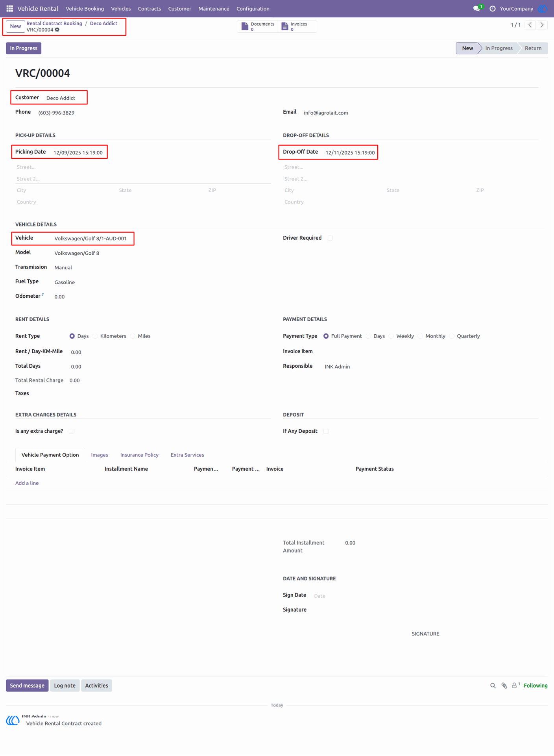The image size is (554, 756).
Task: Set status to Return stage
Action: coord(533,48)
